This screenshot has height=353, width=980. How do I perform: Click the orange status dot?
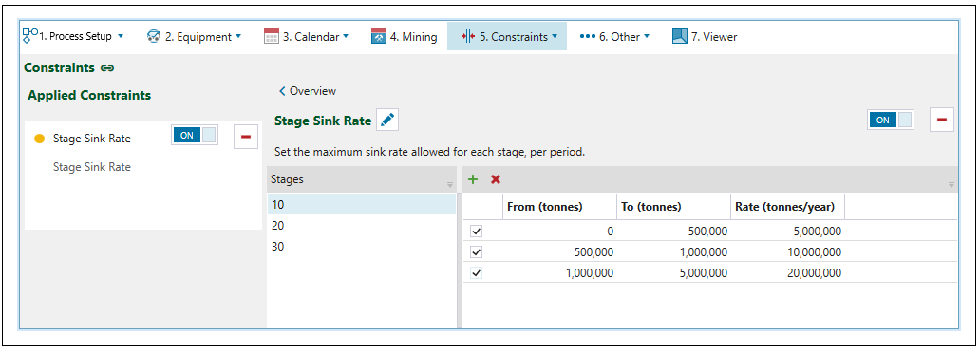click(39, 139)
